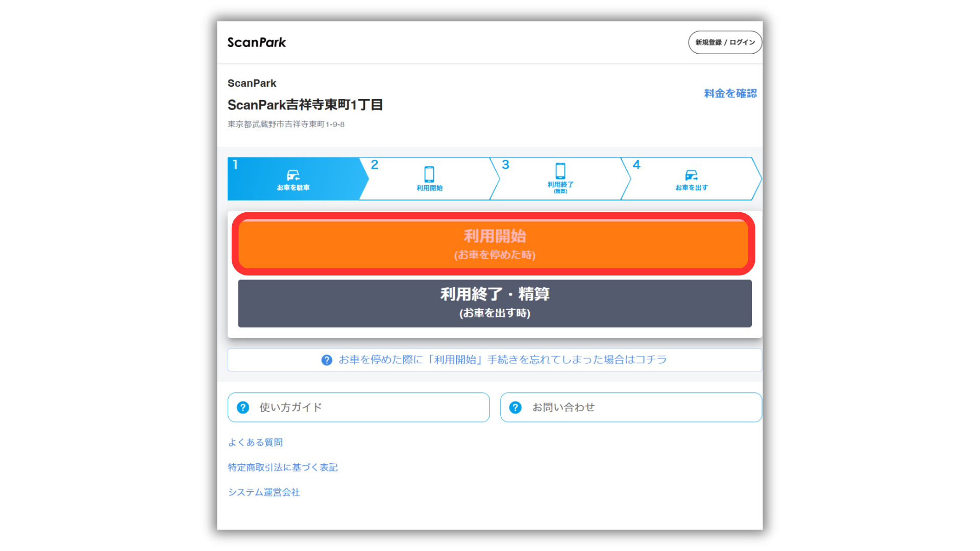The image size is (980, 551).
Task: Click the question mark icon beside 使い方ガイド
Action: click(x=243, y=408)
